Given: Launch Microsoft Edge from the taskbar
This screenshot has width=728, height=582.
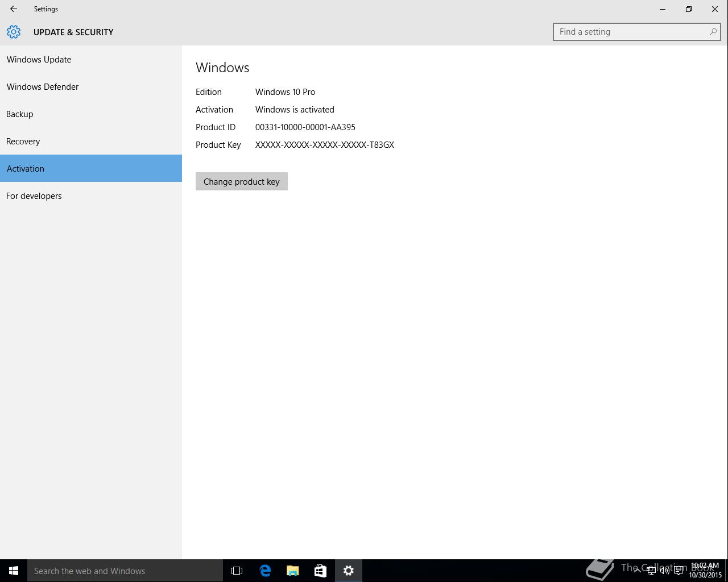Looking at the screenshot, I should tap(265, 571).
